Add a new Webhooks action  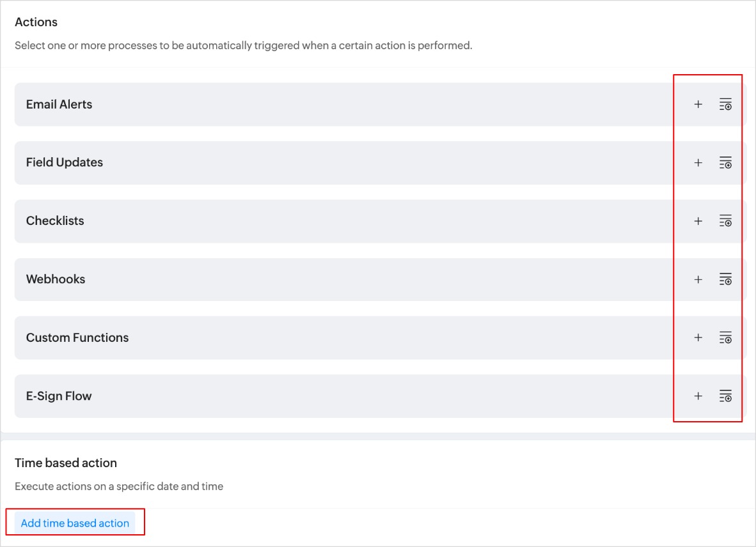[698, 279]
